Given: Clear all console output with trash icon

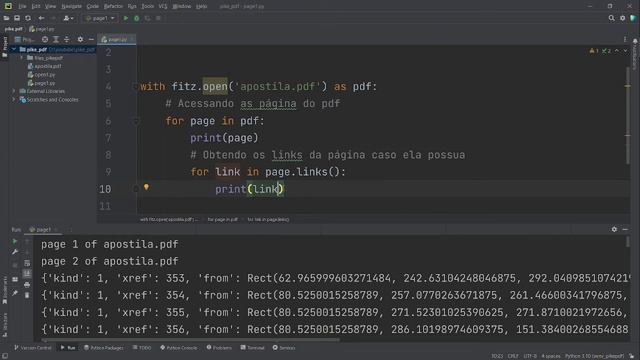Looking at the screenshot, I should pos(27,295).
